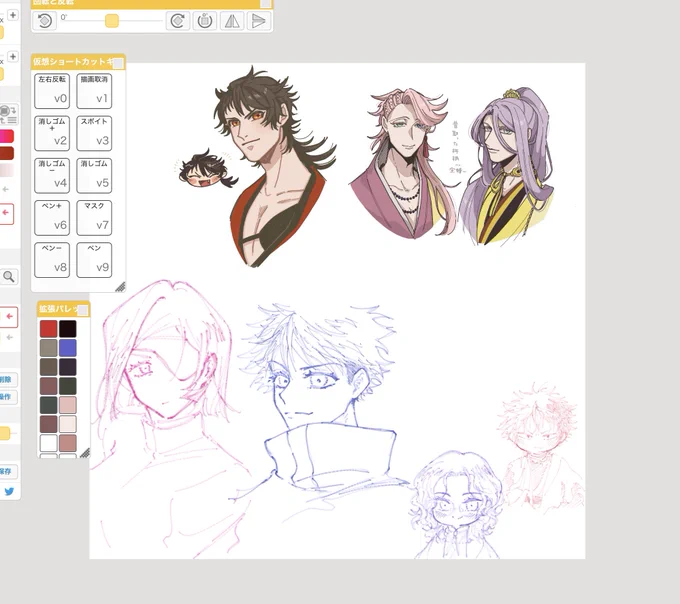Image resolution: width=680 pixels, height=604 pixels.
Task: Click the 削除 delete button
Action: click(x=8, y=380)
